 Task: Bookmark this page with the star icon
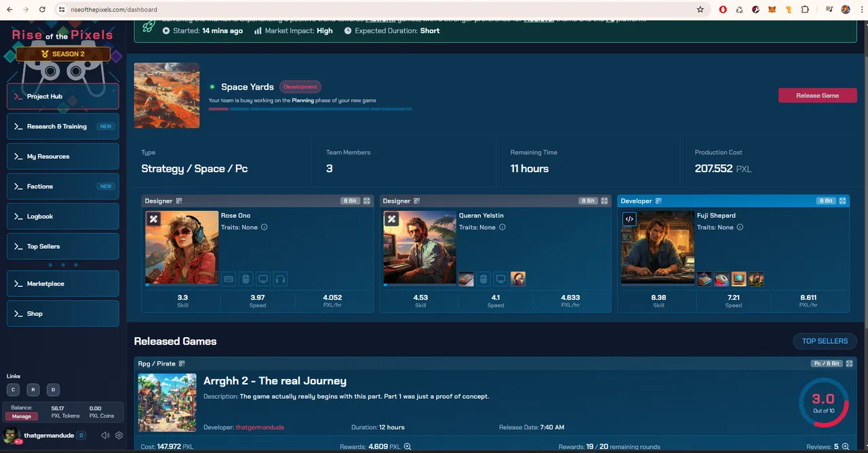(x=701, y=9)
